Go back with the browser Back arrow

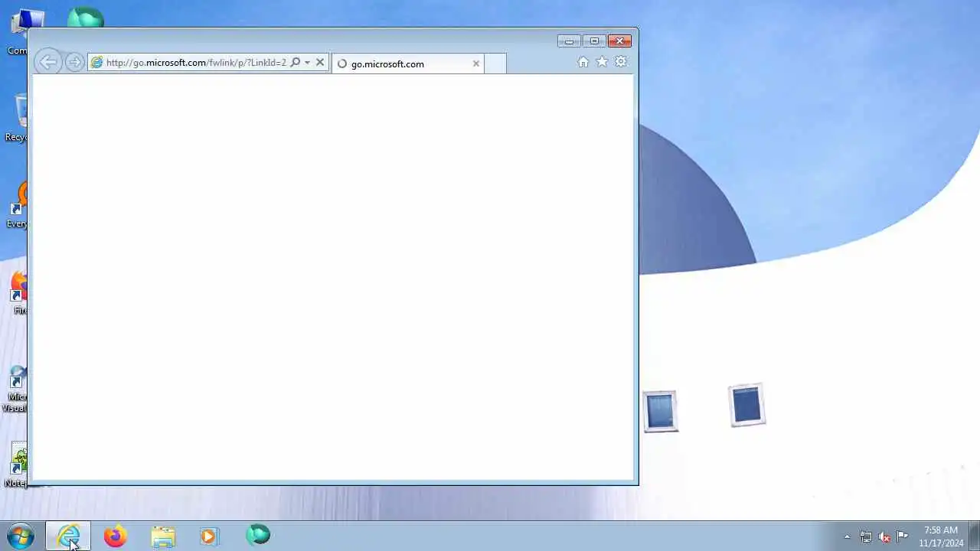[x=47, y=63]
